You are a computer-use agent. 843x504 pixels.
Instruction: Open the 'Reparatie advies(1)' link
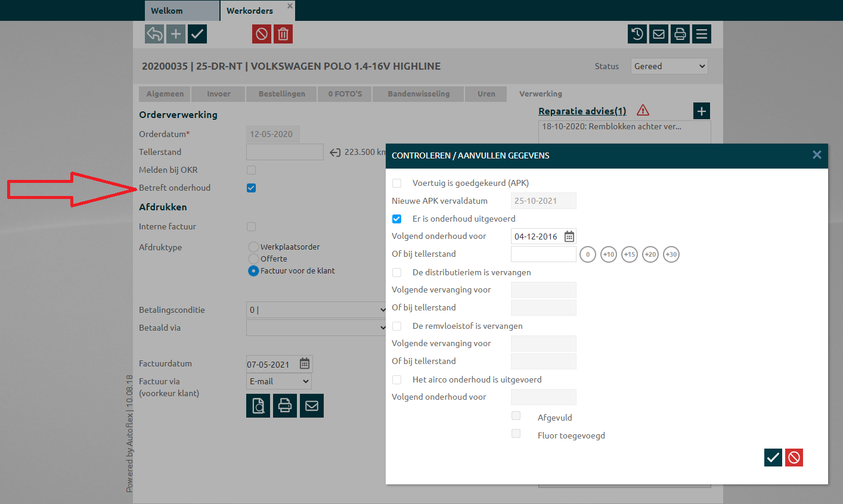coord(582,111)
